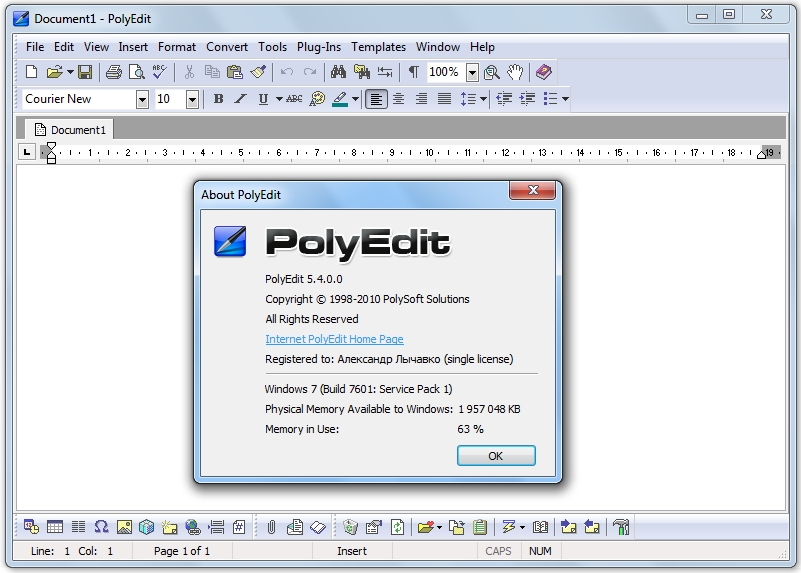Open Internet PolyEdit Home Page link
The height and width of the screenshot is (573, 801).
(334, 339)
